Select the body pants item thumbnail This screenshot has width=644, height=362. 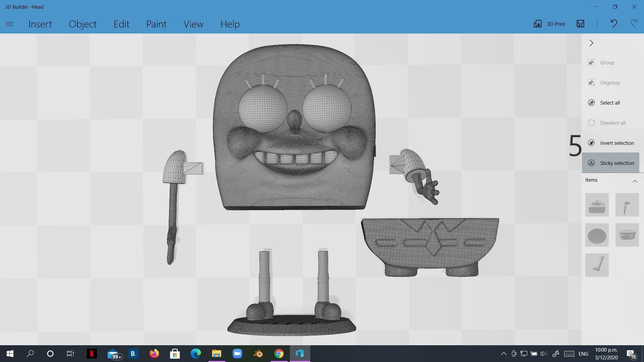[627, 235]
